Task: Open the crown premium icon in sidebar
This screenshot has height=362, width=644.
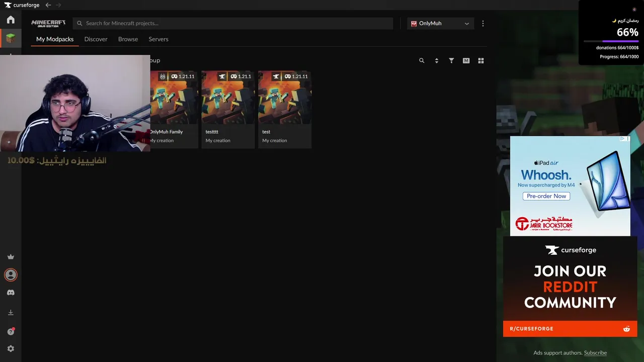Action: 11,256
